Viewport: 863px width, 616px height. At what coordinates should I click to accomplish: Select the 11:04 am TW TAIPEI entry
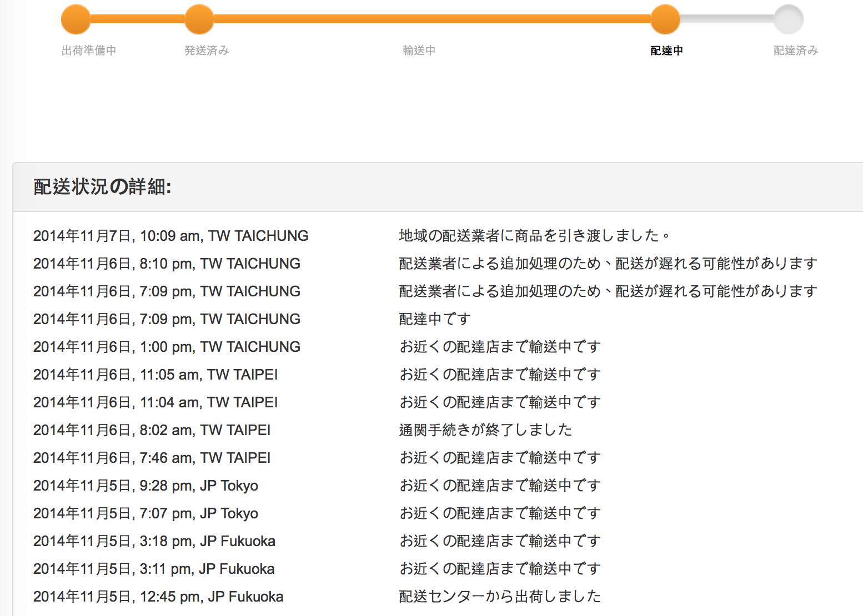coord(155,402)
